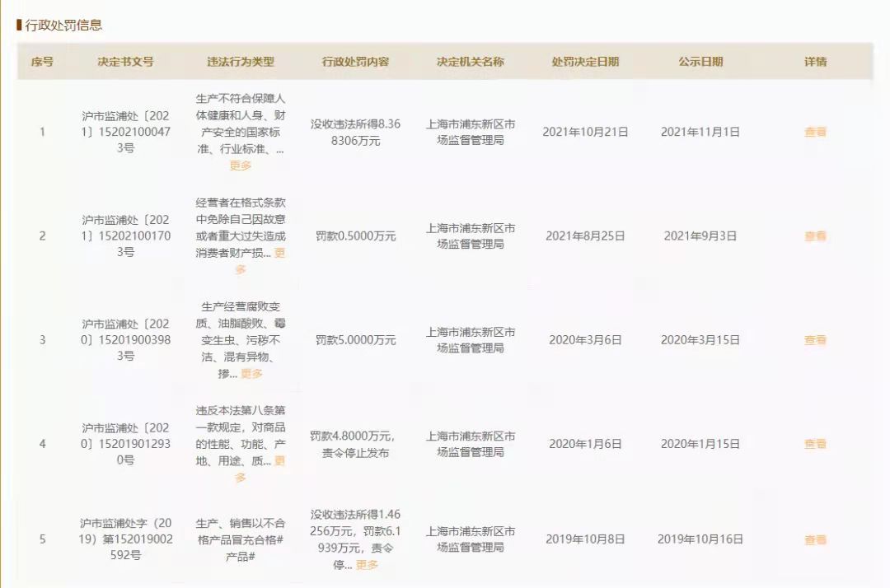Expand 更多 in row 5 penalty content

pyautogui.click(x=367, y=565)
